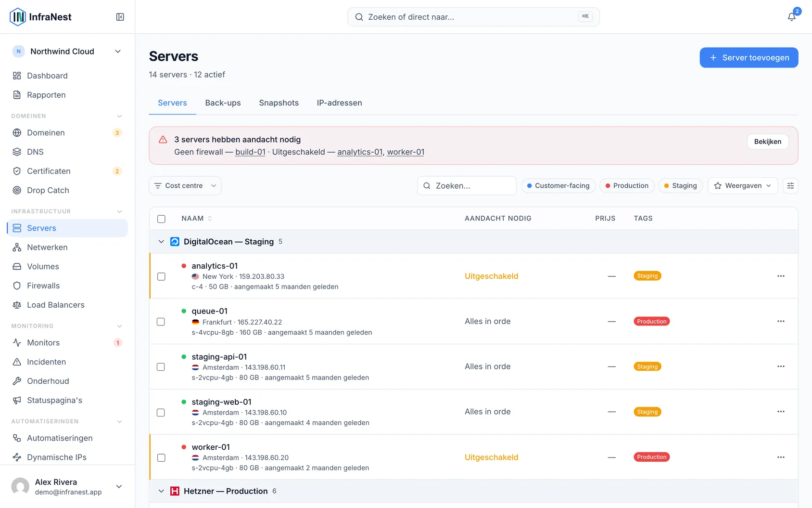Select the queue-01 row checkbox
Viewport: 812px width, 508px height.
click(x=161, y=322)
